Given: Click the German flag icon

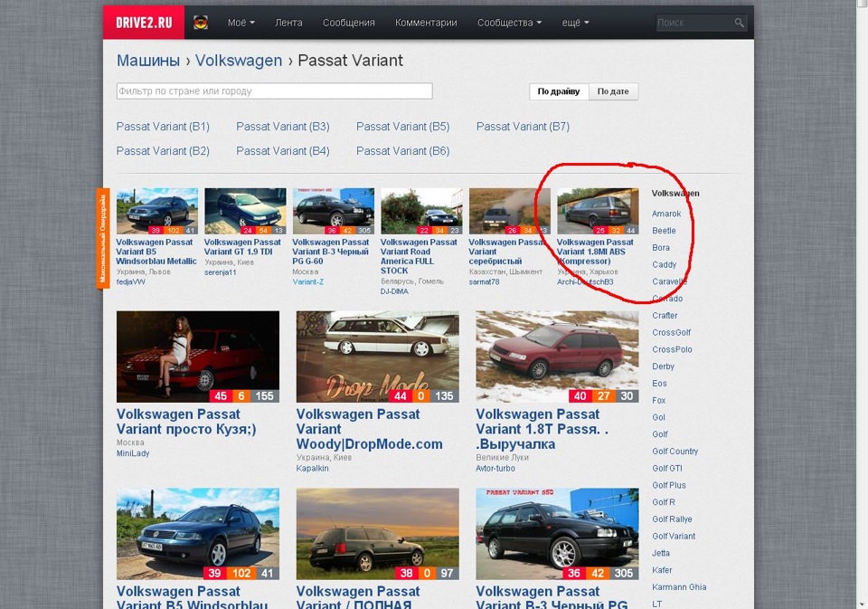Looking at the screenshot, I should (201, 23).
